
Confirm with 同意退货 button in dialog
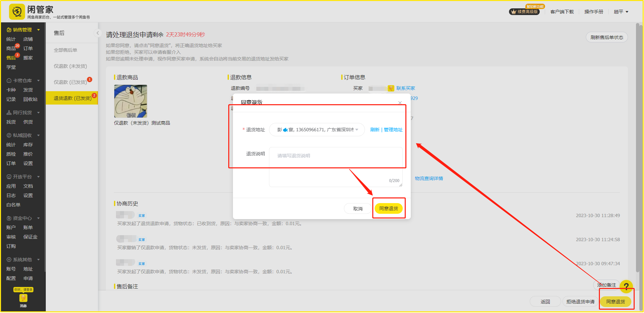(388, 208)
